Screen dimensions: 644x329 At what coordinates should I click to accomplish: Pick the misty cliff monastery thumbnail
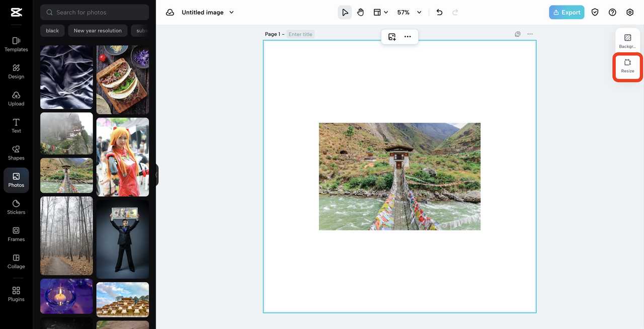[66, 133]
